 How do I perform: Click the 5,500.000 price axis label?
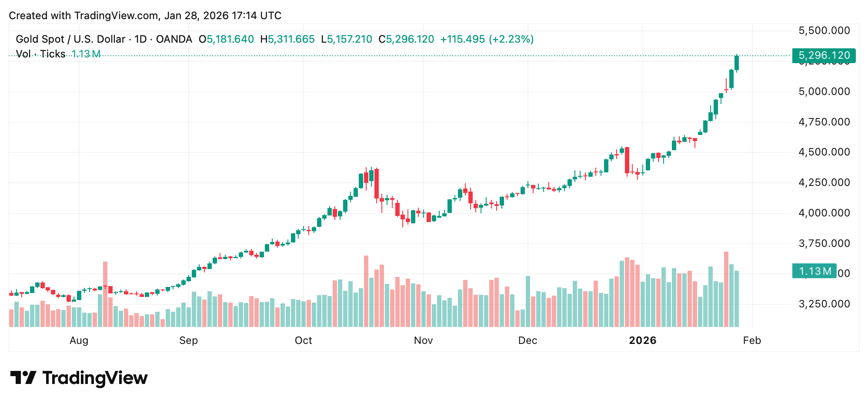point(824,30)
